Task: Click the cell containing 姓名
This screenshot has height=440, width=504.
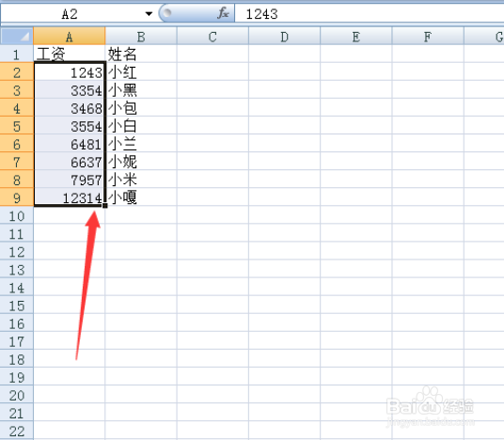Action: 141,54
